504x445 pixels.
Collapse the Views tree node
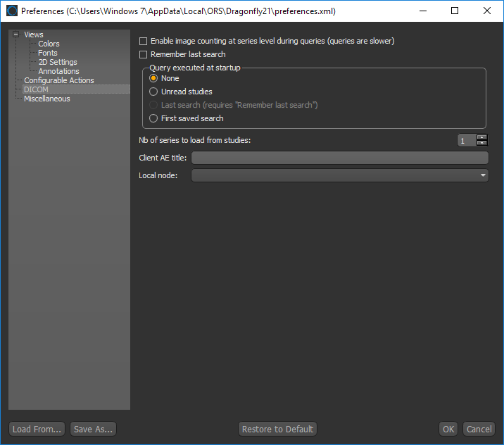16,35
